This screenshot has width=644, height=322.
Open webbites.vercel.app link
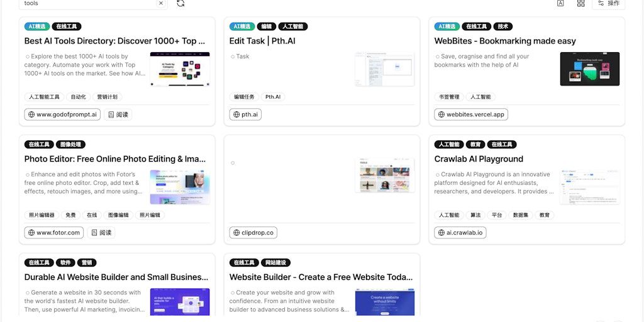(x=471, y=114)
